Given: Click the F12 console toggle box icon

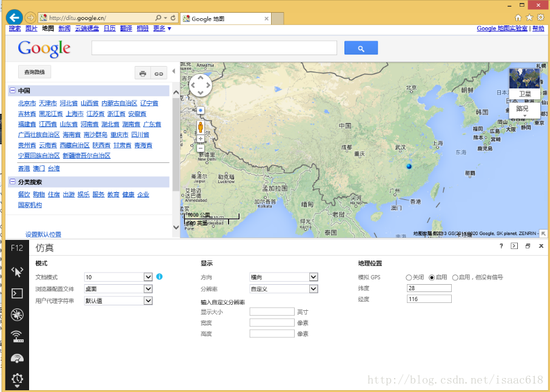Looking at the screenshot, I should pyautogui.click(x=514, y=246).
